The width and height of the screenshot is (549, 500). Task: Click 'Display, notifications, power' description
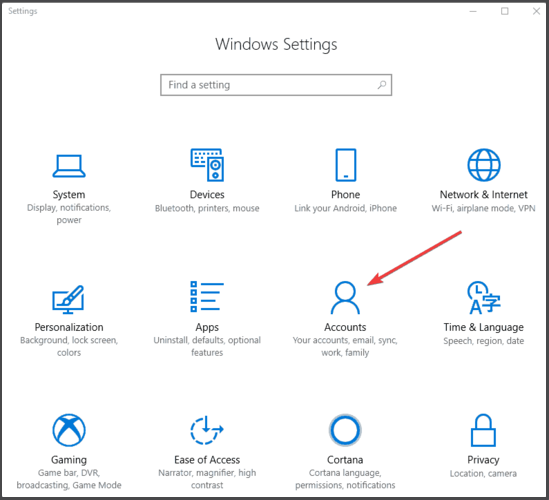[69, 214]
